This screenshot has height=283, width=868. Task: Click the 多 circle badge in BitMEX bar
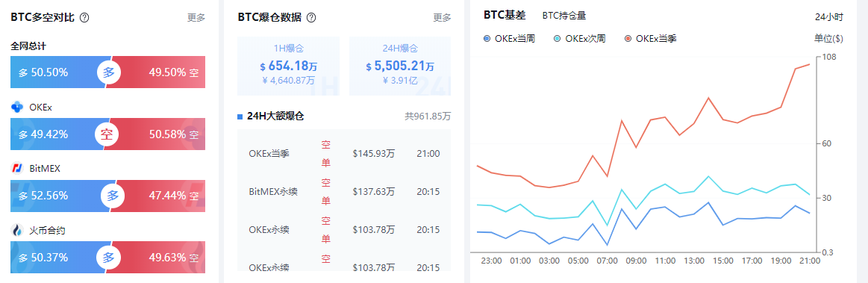coord(113,196)
